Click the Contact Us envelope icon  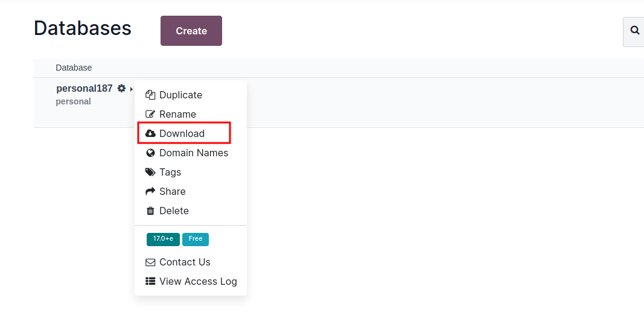point(150,262)
